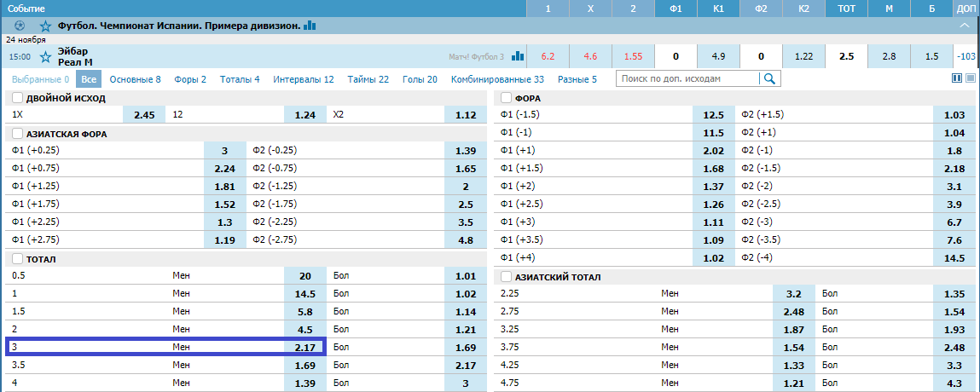Open the Комбинированные 33 tab
The height and width of the screenshot is (392, 980).
(x=497, y=79)
